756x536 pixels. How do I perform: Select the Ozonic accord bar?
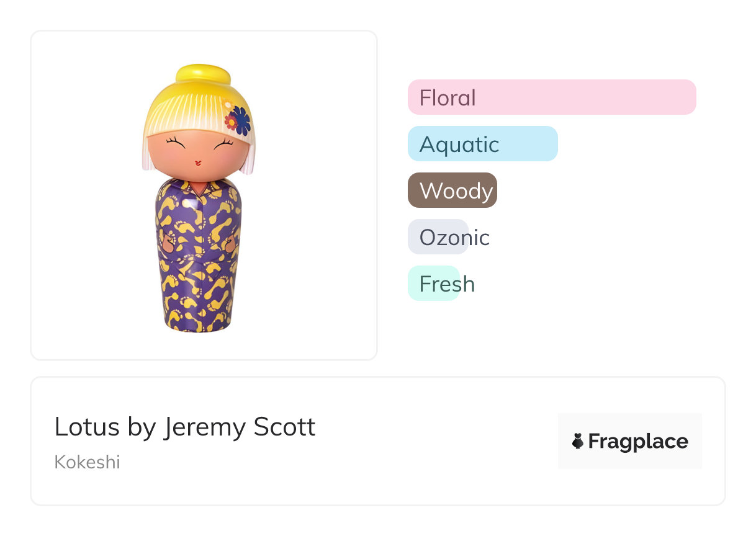point(438,237)
